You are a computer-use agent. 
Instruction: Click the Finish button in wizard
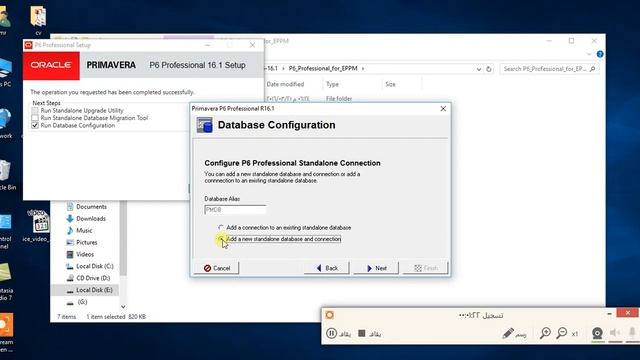coord(426,268)
